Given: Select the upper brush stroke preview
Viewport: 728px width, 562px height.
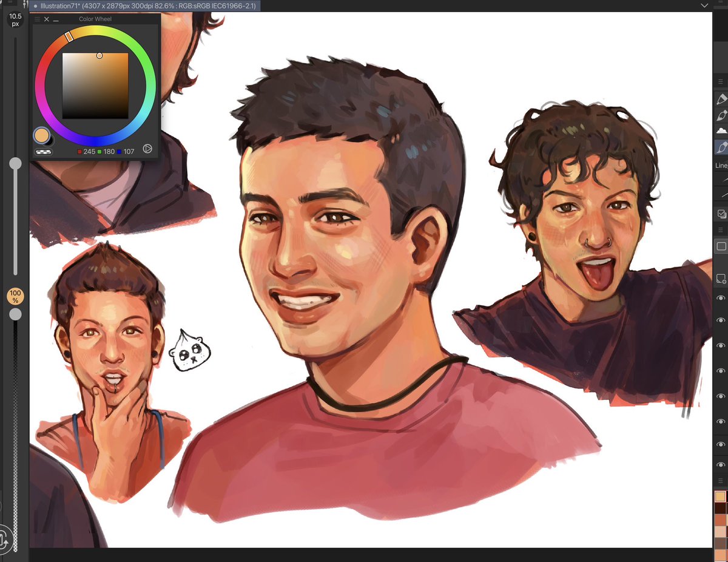Looking at the screenshot, I should [722, 180].
